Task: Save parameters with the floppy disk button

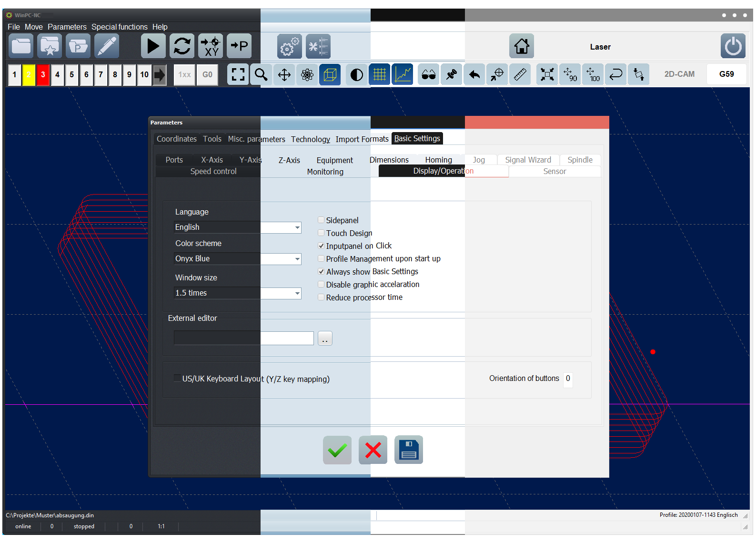Action: [x=409, y=450]
